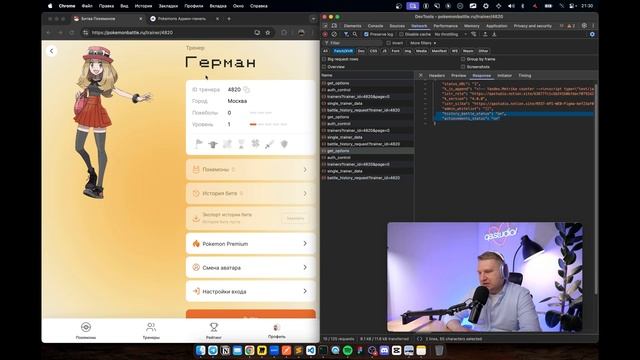The image size is (640, 360).
Task: Enable the Screenshots checkbox
Action: click(463, 67)
